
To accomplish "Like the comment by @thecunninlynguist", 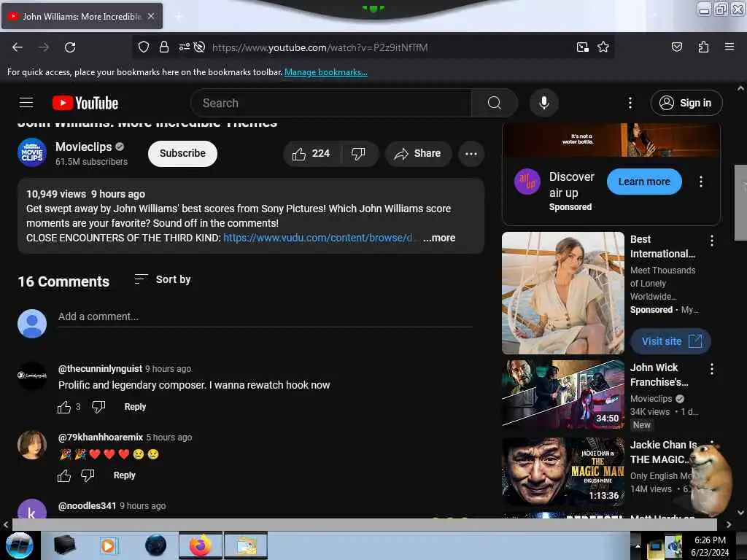I will [x=64, y=407].
